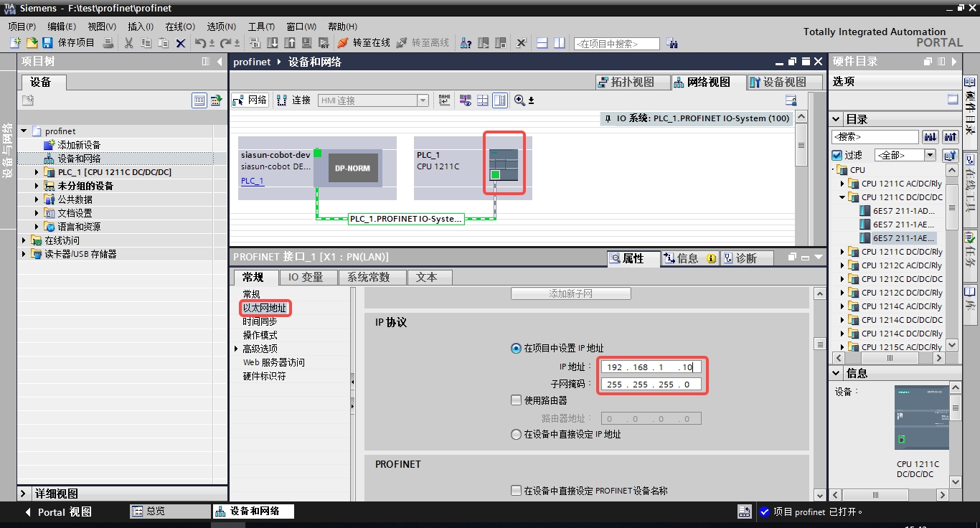This screenshot has width=980, height=528.
Task: Click the 'add new subnet' (添加新子网) button
Action: point(571,293)
